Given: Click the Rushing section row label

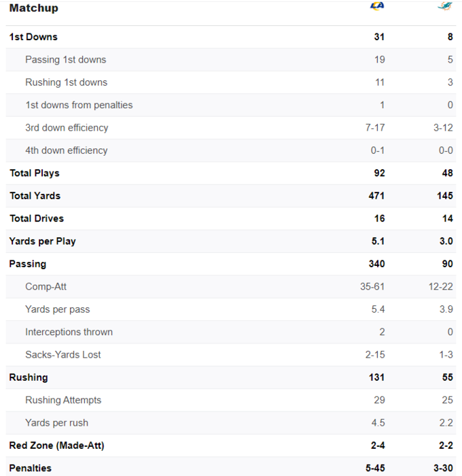Looking at the screenshot, I should coord(28,377).
